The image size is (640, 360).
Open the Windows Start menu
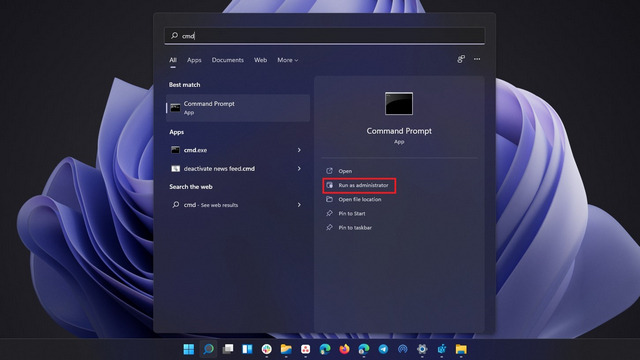189,349
